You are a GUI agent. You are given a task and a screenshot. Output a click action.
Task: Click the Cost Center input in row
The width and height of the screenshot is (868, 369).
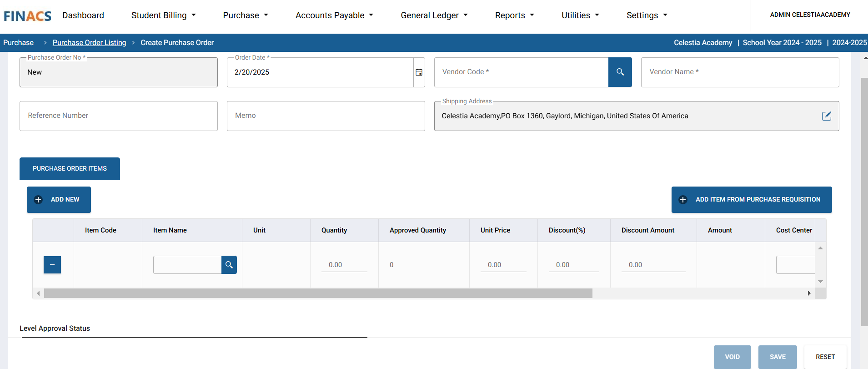tap(795, 265)
